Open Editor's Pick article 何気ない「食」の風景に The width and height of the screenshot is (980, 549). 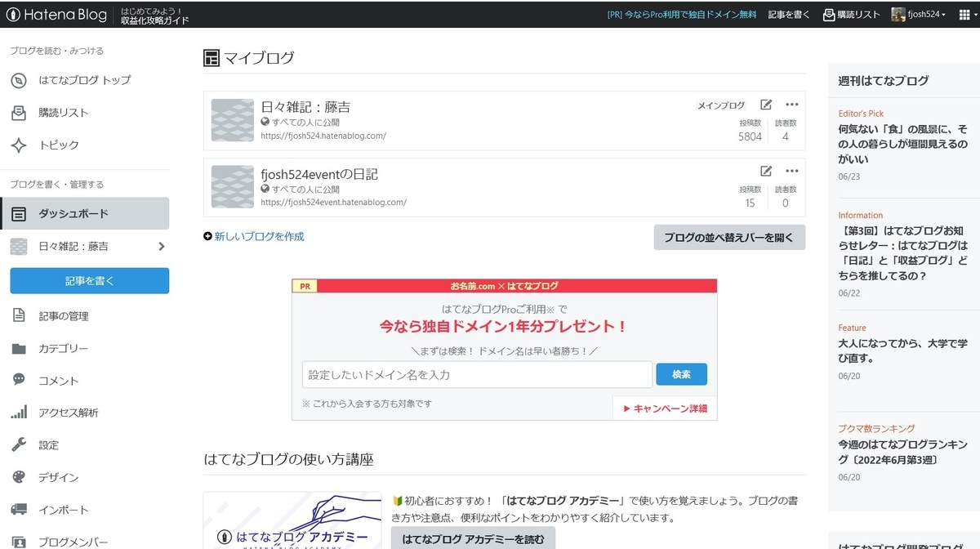pyautogui.click(x=902, y=144)
